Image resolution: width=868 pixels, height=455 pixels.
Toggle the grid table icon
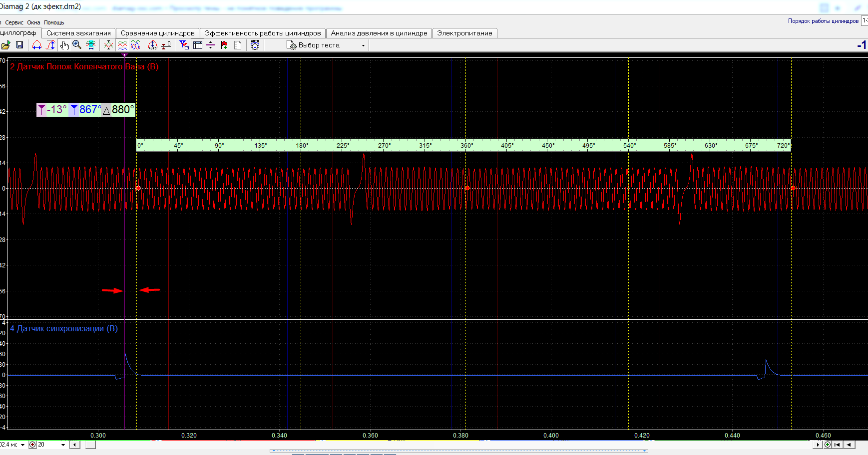pyautogui.click(x=198, y=45)
